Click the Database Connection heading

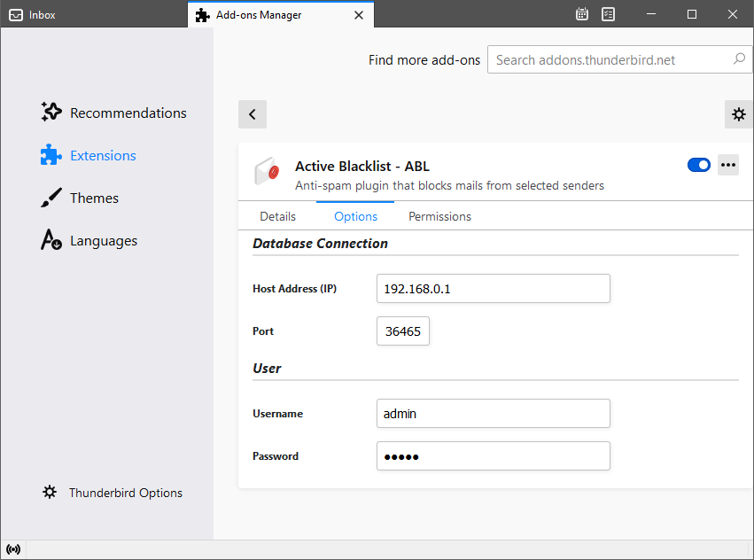coord(320,244)
